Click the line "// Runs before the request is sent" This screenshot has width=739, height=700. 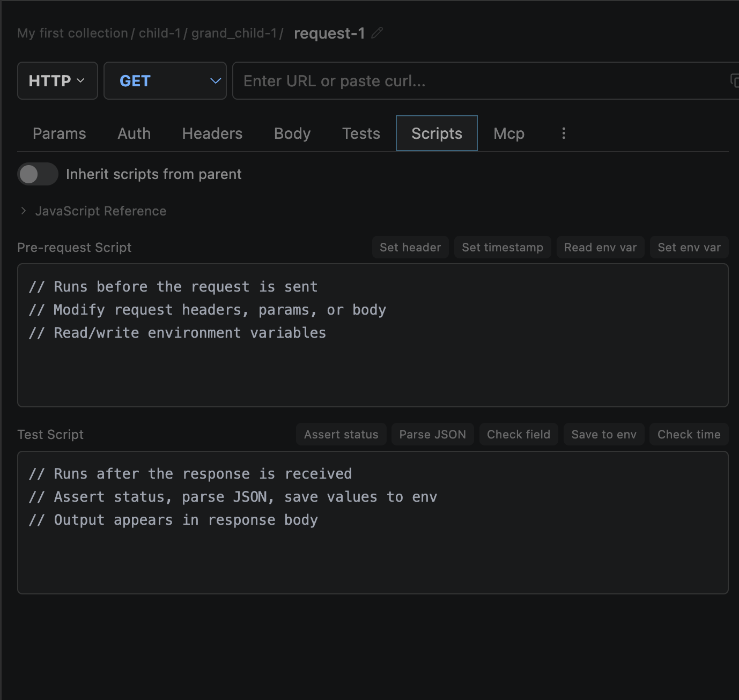173,287
